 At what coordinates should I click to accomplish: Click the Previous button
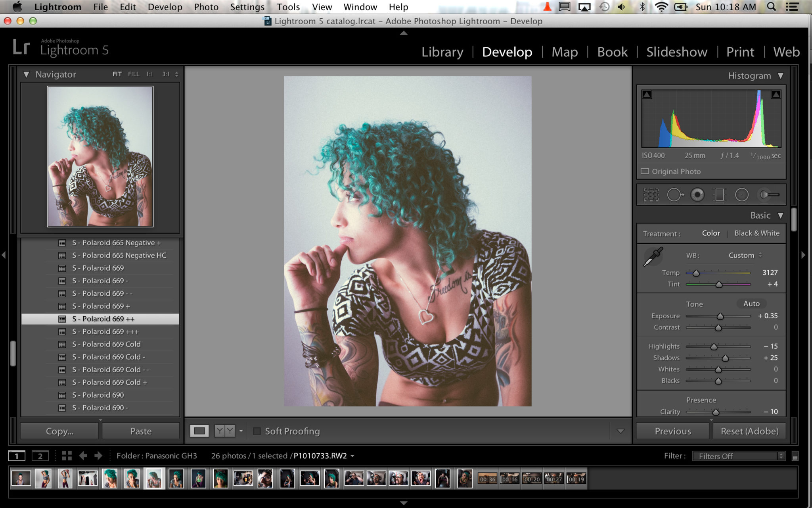[x=672, y=431]
